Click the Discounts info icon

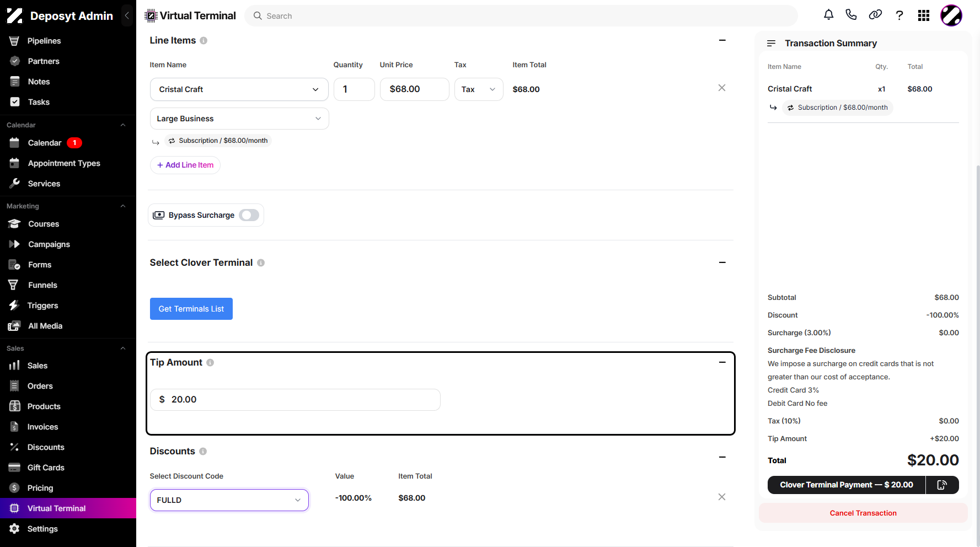pos(203,452)
